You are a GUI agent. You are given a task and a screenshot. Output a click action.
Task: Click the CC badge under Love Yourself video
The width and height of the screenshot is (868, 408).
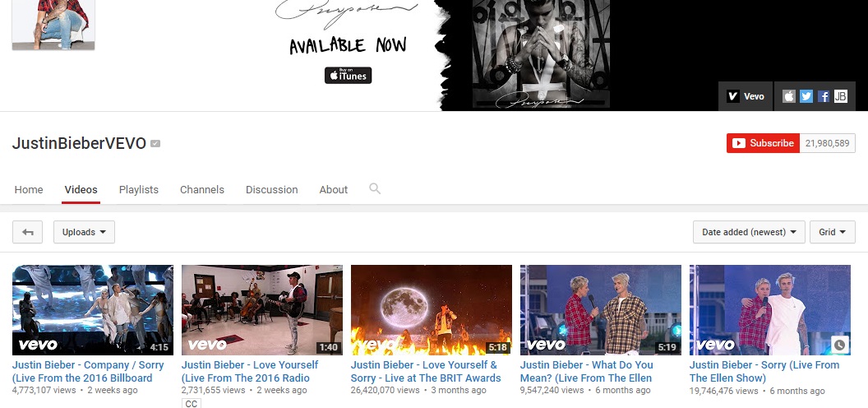[191, 403]
